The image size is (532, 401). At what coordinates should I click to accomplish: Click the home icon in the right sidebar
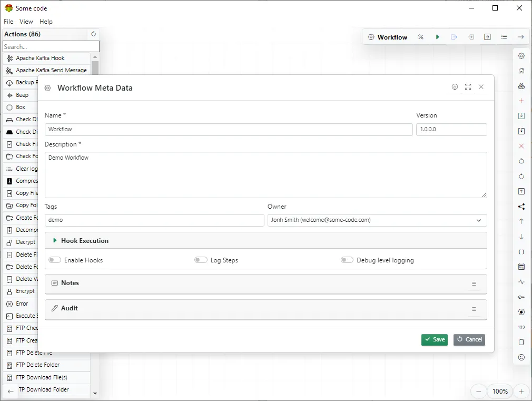pos(521,71)
